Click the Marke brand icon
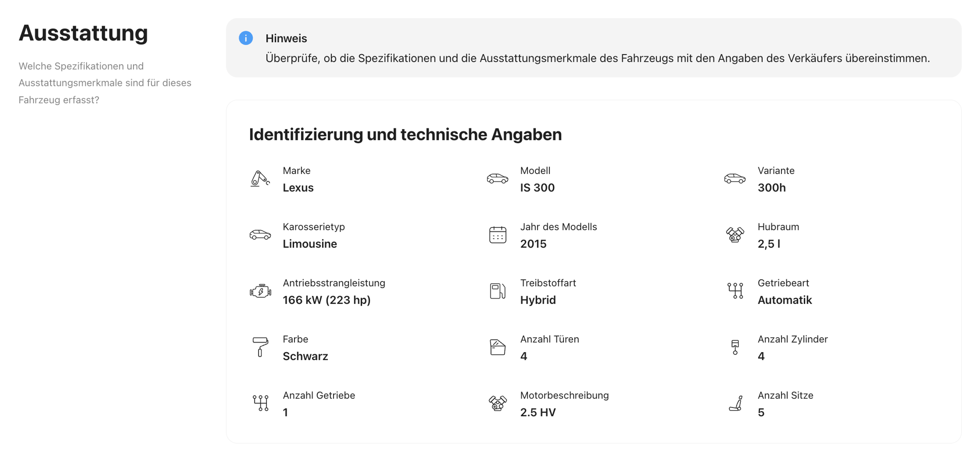This screenshot has height=453, width=980. coord(260,178)
